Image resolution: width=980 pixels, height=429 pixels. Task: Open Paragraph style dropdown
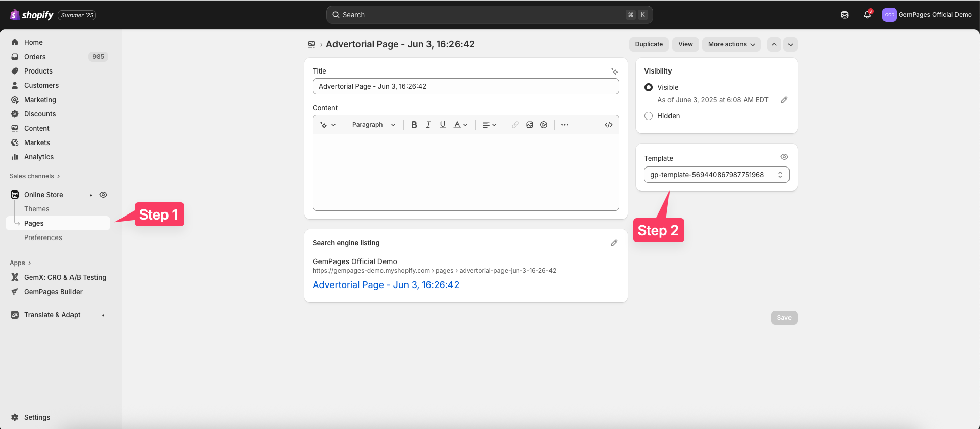[374, 125]
